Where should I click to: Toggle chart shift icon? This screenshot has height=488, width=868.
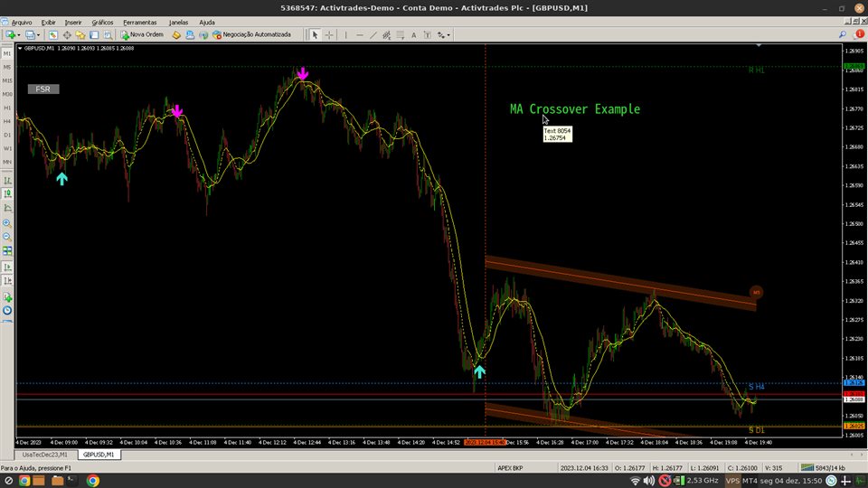(x=7, y=280)
